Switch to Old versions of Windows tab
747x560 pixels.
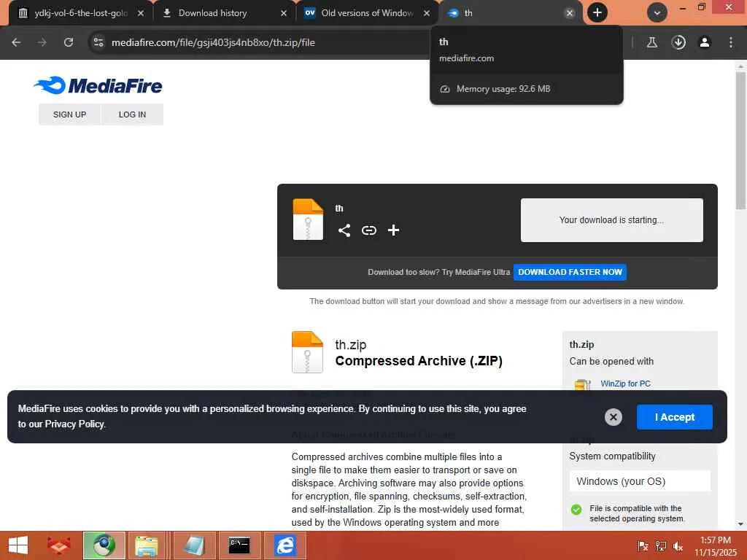pyautogui.click(x=367, y=13)
